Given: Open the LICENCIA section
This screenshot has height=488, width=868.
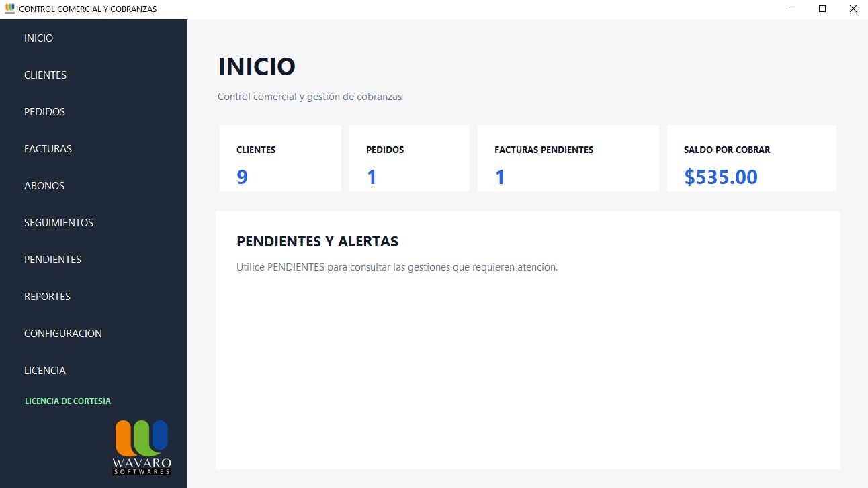Looking at the screenshot, I should [45, 371].
